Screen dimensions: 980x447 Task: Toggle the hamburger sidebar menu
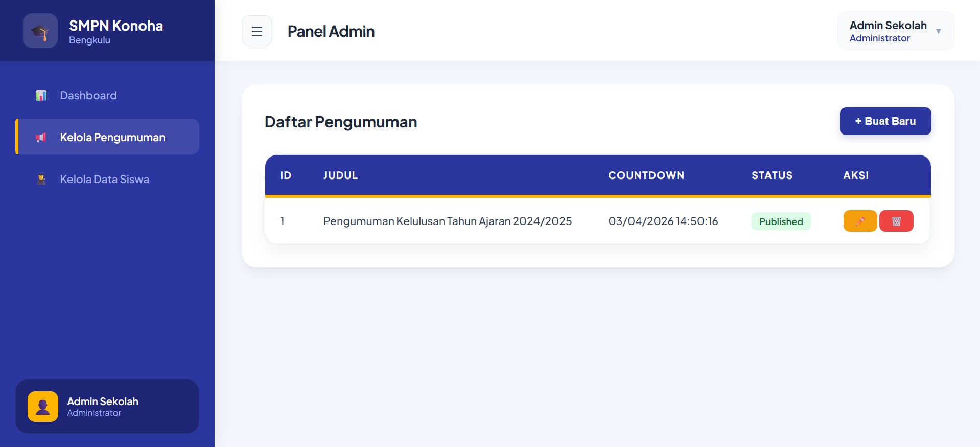[x=256, y=31]
